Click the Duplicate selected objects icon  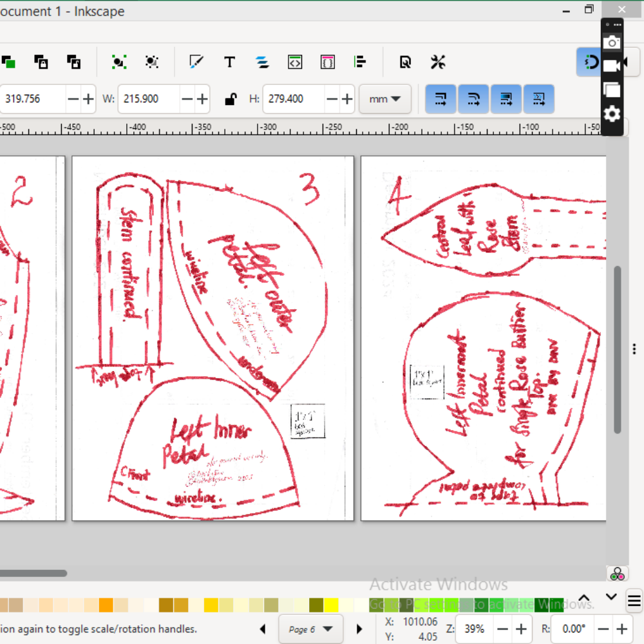[8, 62]
